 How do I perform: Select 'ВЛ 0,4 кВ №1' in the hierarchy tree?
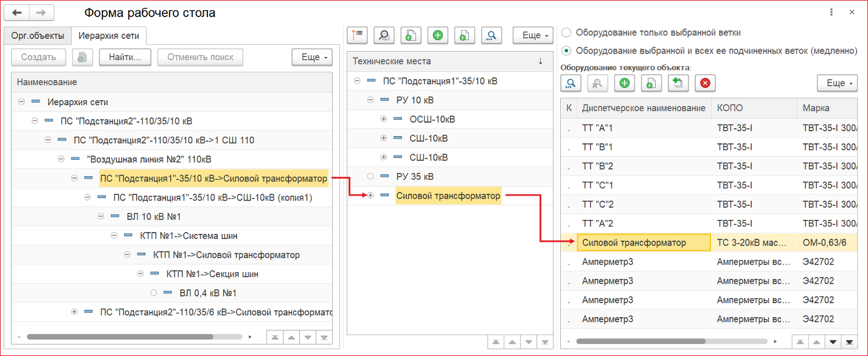point(207,293)
